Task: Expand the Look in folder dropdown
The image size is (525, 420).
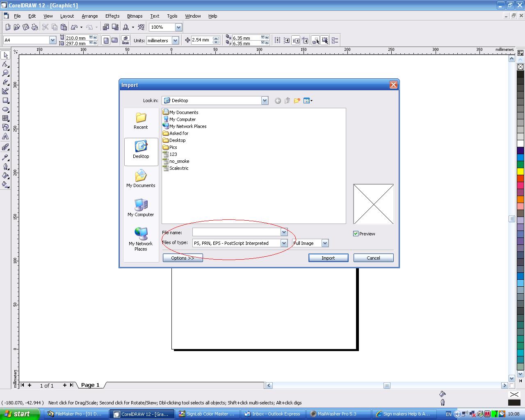Action: click(x=265, y=100)
